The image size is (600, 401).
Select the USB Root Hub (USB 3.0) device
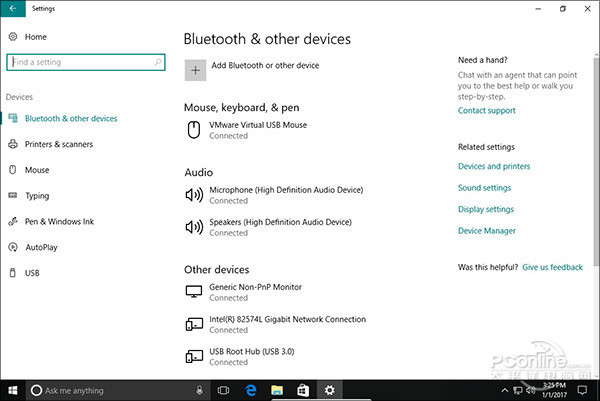(x=260, y=355)
